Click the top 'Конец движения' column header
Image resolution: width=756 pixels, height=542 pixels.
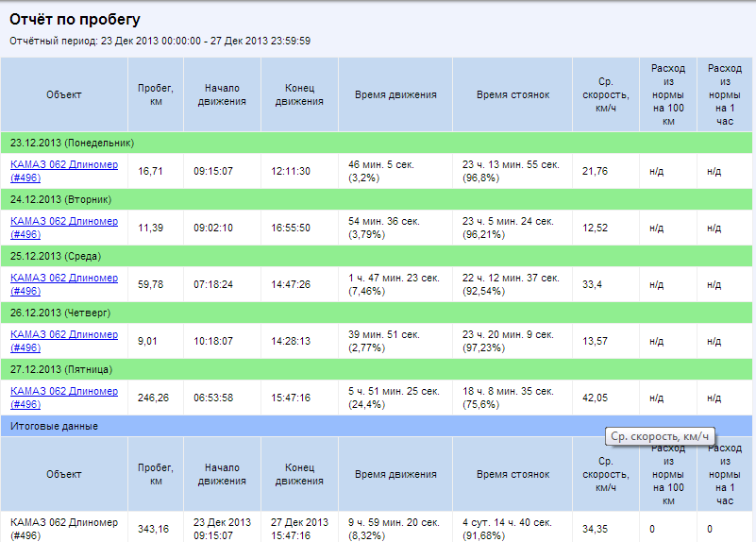[x=299, y=94]
